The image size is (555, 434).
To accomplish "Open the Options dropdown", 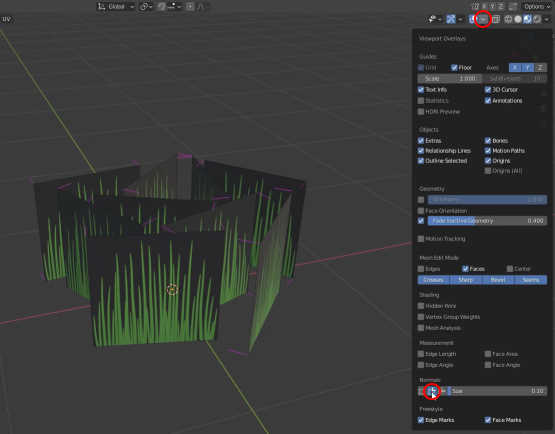I will pyautogui.click(x=537, y=6).
